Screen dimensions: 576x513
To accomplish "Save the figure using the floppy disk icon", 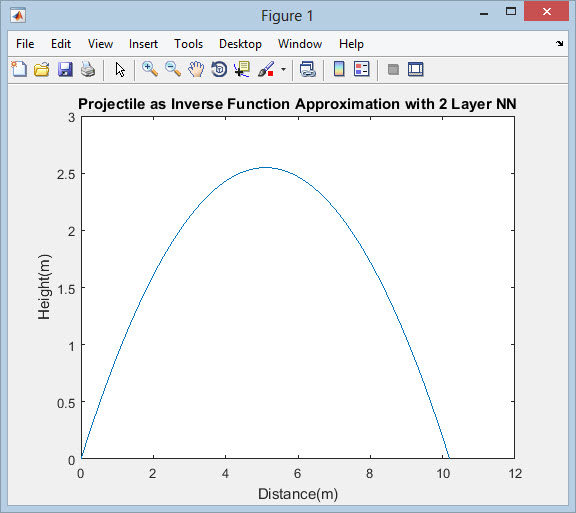I will [65, 69].
